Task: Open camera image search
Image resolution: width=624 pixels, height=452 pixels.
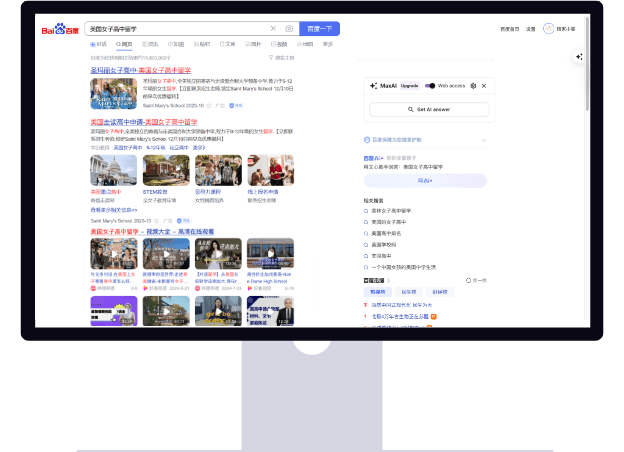Action: 289,29
